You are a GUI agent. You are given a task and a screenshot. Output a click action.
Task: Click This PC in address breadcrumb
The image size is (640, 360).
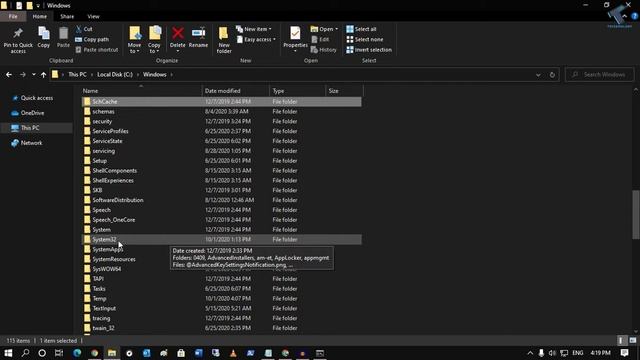point(77,75)
